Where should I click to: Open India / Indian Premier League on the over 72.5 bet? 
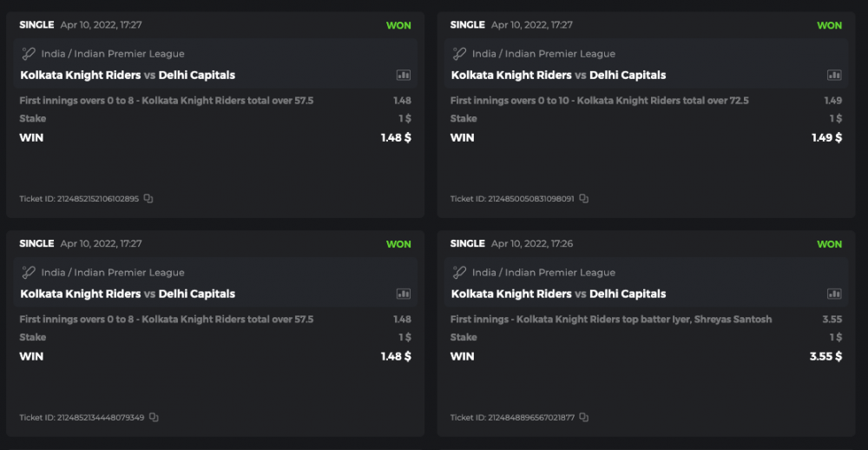[543, 54]
